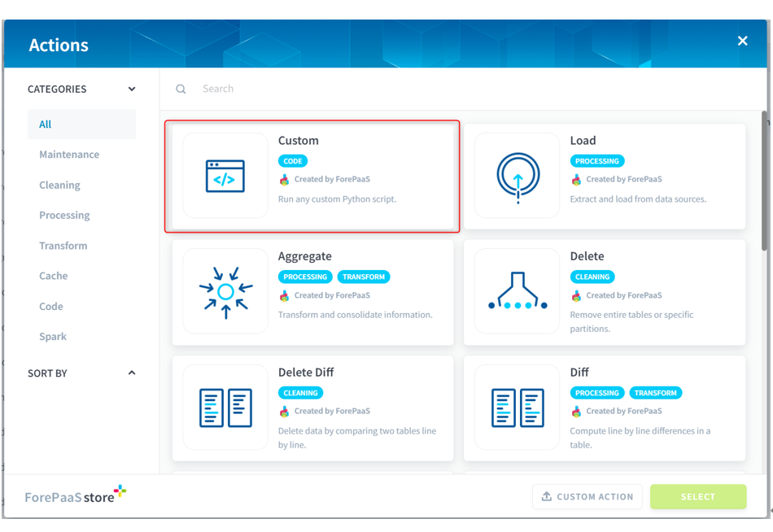This screenshot has height=532, width=773.
Task: Click the Custom action code-window icon
Action: coord(225,176)
